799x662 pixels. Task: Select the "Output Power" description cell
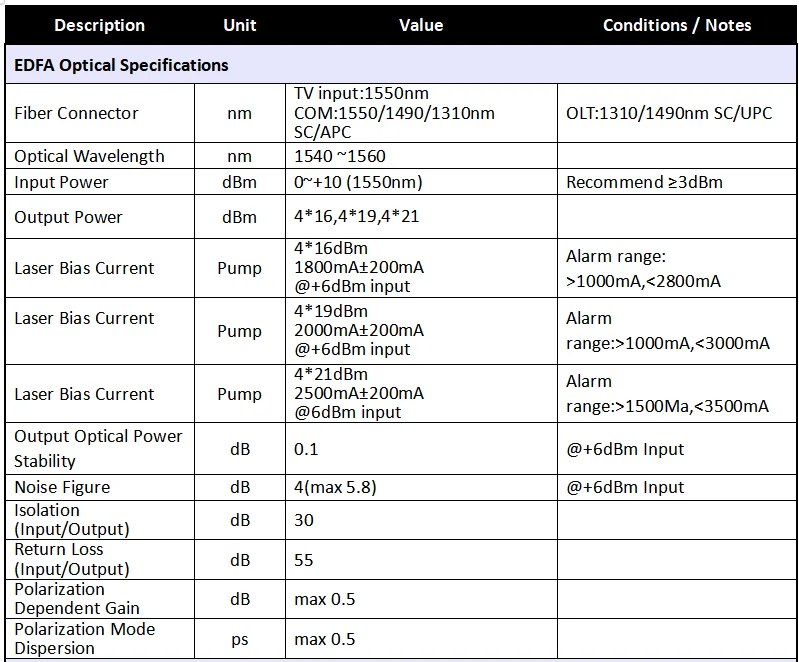[x=68, y=217]
